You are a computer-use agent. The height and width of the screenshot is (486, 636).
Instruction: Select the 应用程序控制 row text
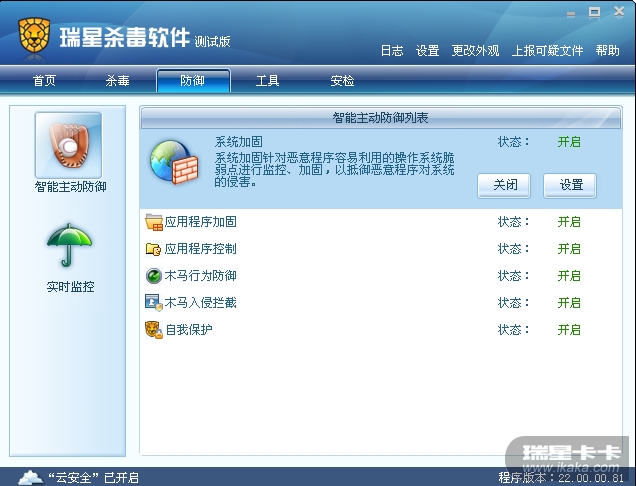click(x=200, y=249)
